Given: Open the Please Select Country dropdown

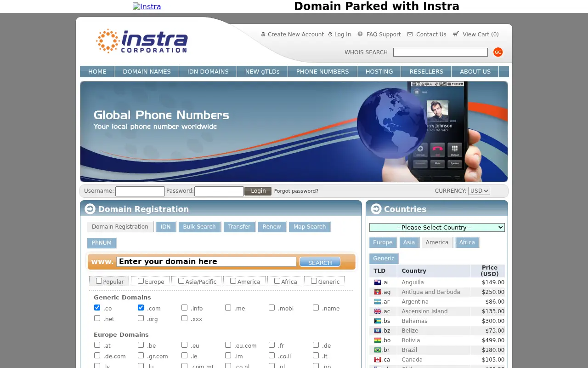Looking at the screenshot, I should 437,227.
